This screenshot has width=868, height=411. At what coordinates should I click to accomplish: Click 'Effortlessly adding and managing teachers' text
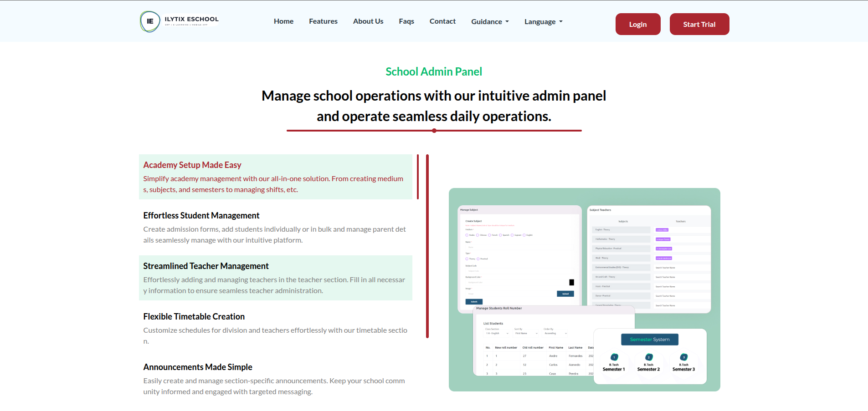coord(274,285)
